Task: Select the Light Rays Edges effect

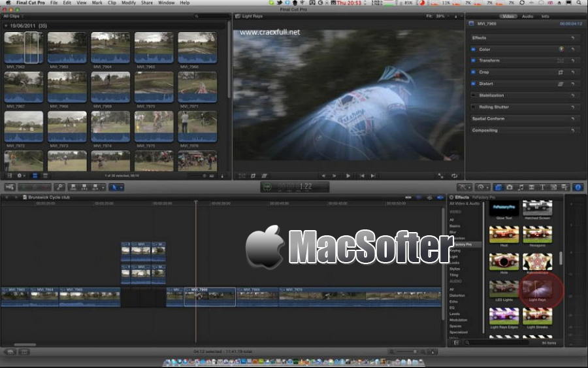Action: pyautogui.click(x=504, y=316)
